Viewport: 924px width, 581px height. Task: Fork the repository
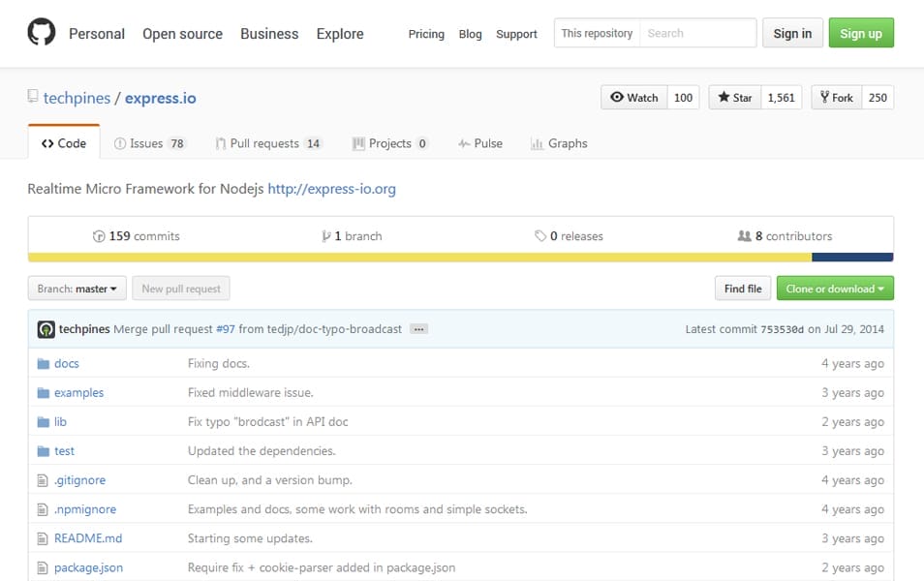pos(836,98)
